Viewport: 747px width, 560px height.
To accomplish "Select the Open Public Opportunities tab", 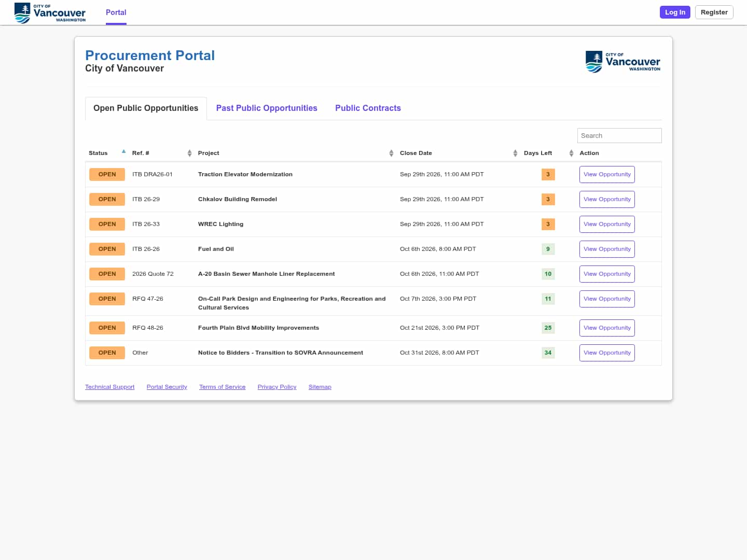I will pyautogui.click(x=146, y=108).
